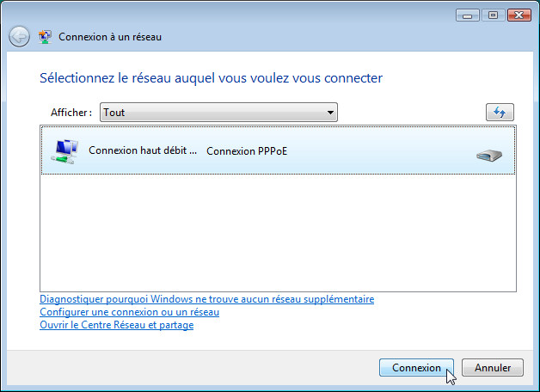The width and height of the screenshot is (540, 392).
Task: Open the Afficher combo box showing Tout
Action: tap(218, 113)
